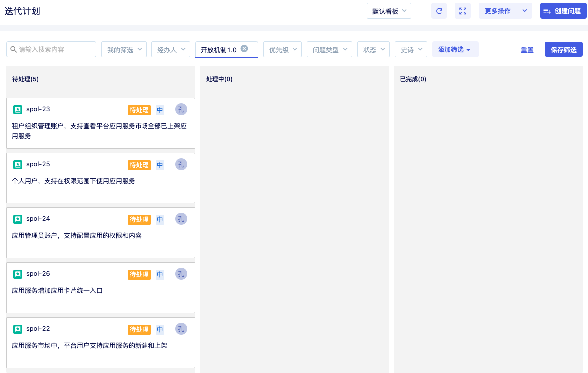Clear the 开放机制1.0 filter value
Image resolution: width=588 pixels, height=373 pixels.
click(x=244, y=49)
